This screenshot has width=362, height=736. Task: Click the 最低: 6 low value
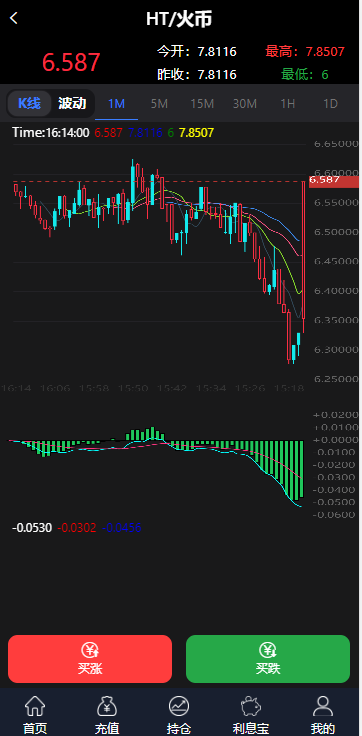coord(305,75)
